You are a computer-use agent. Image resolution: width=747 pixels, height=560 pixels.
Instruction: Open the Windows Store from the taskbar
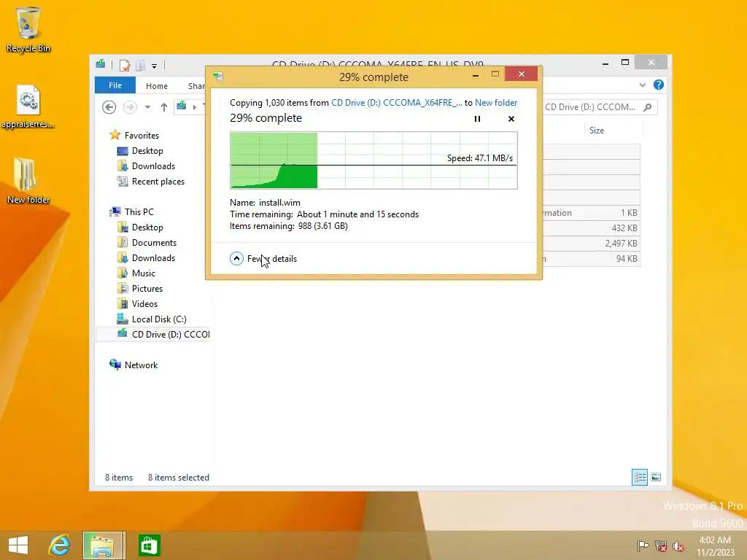(x=149, y=545)
